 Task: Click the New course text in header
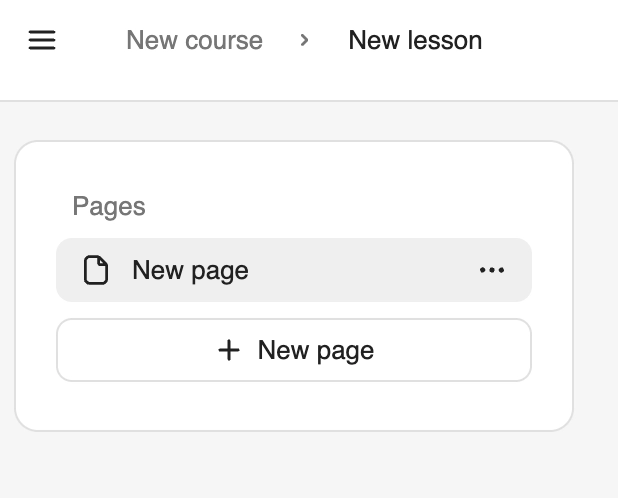pyautogui.click(x=194, y=40)
